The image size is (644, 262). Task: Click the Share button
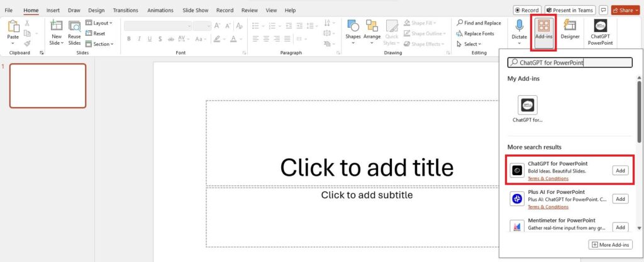625,10
